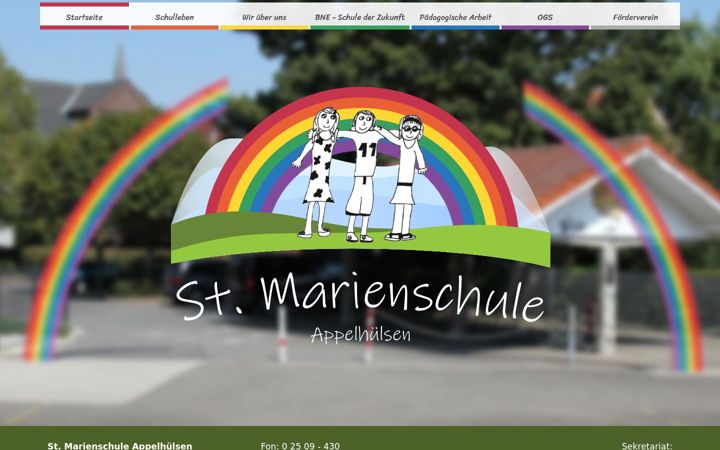Open the Startseite menu item
720x450 pixels.
pos(84,17)
